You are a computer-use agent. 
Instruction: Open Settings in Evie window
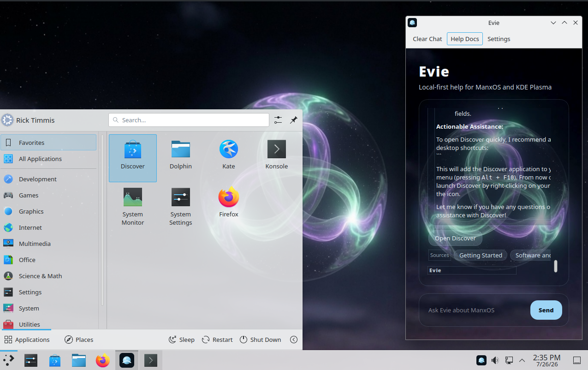tap(499, 39)
